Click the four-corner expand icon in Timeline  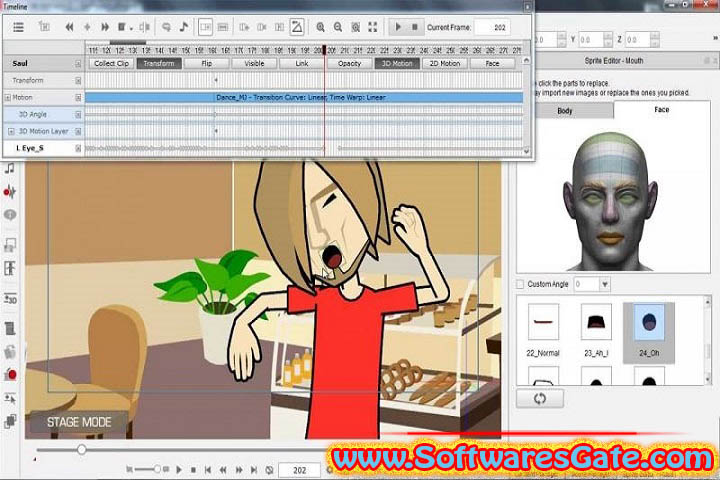[372, 27]
